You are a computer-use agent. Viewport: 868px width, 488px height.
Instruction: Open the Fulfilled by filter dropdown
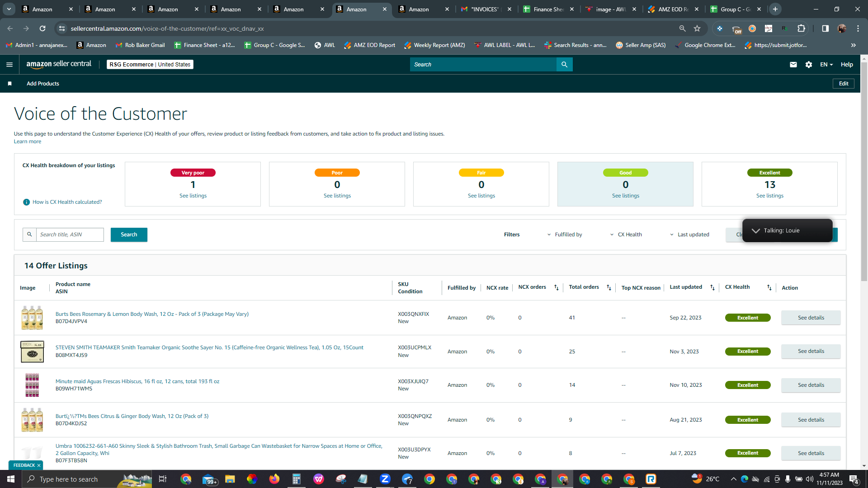click(x=565, y=235)
